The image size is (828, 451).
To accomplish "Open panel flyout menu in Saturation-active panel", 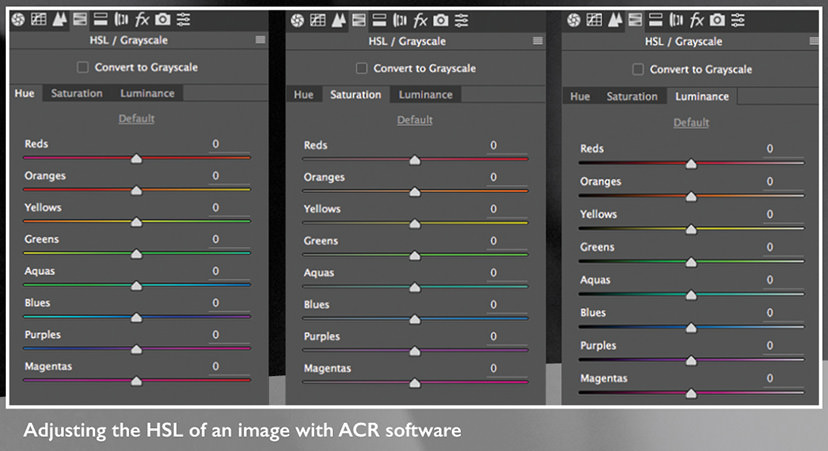I will point(538,41).
